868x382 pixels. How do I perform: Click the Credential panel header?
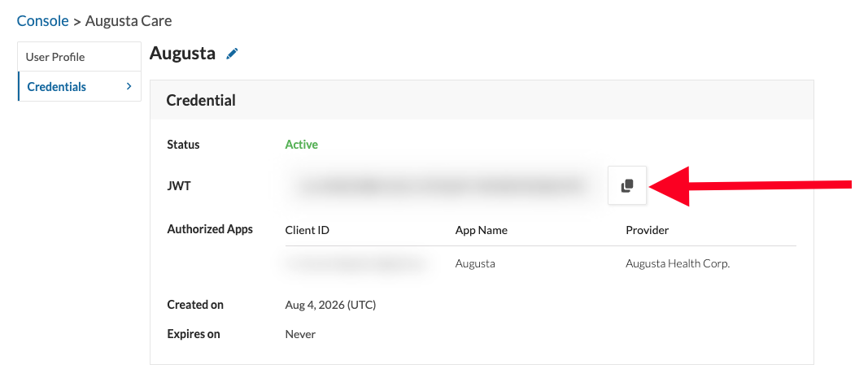pyautogui.click(x=482, y=100)
